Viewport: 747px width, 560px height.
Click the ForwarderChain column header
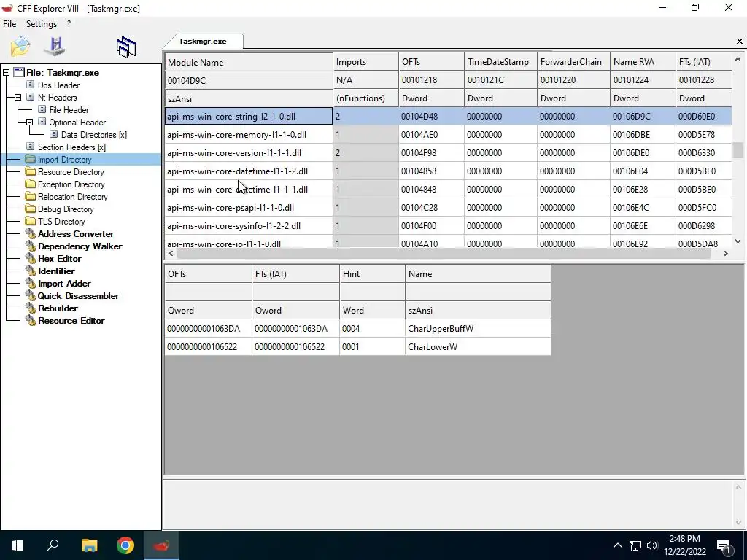coord(573,63)
